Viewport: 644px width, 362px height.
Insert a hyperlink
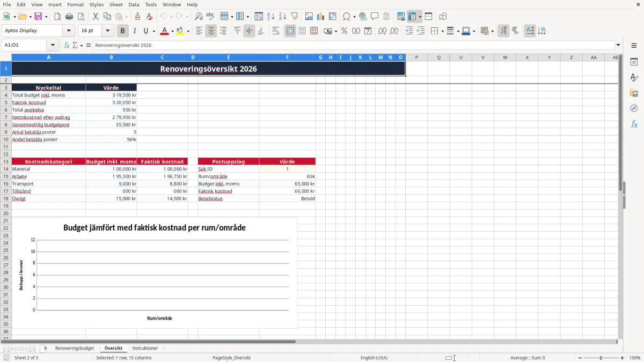(x=363, y=17)
